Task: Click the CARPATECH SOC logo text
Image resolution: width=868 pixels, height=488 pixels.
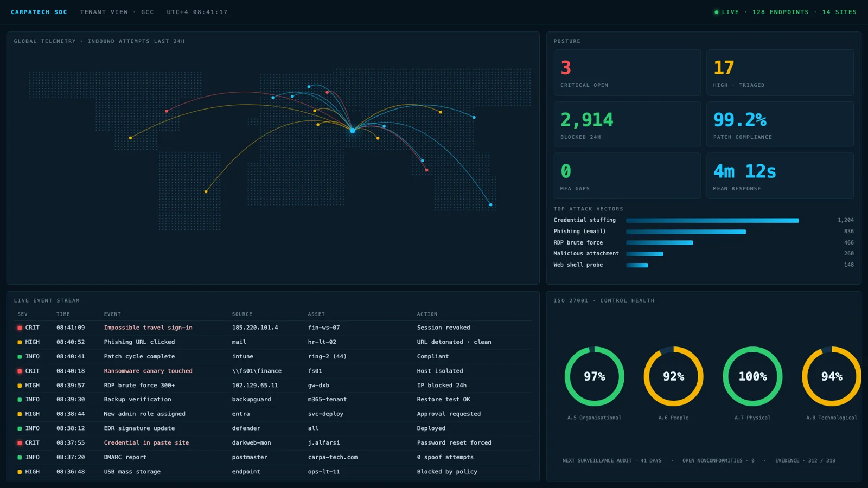Action: coord(39,12)
